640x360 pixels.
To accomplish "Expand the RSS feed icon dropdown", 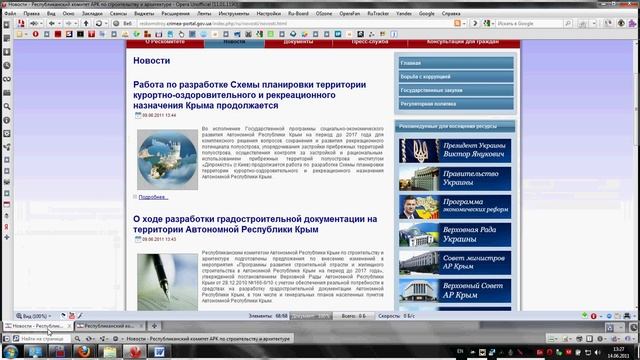I will 464,24.
